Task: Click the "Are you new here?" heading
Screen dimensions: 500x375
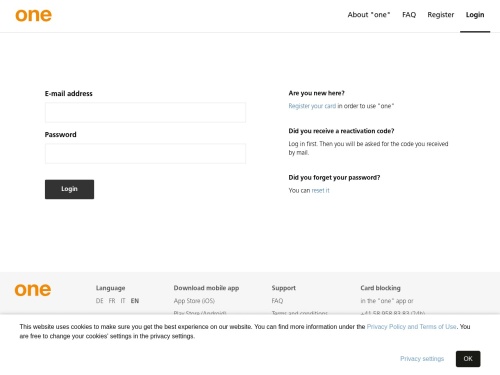Action: coord(316,93)
